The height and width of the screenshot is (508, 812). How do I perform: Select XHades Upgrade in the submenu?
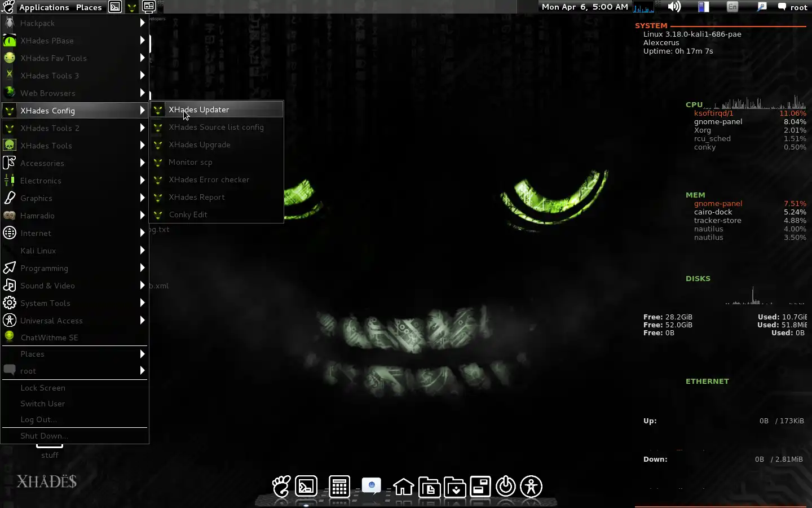tap(217, 144)
